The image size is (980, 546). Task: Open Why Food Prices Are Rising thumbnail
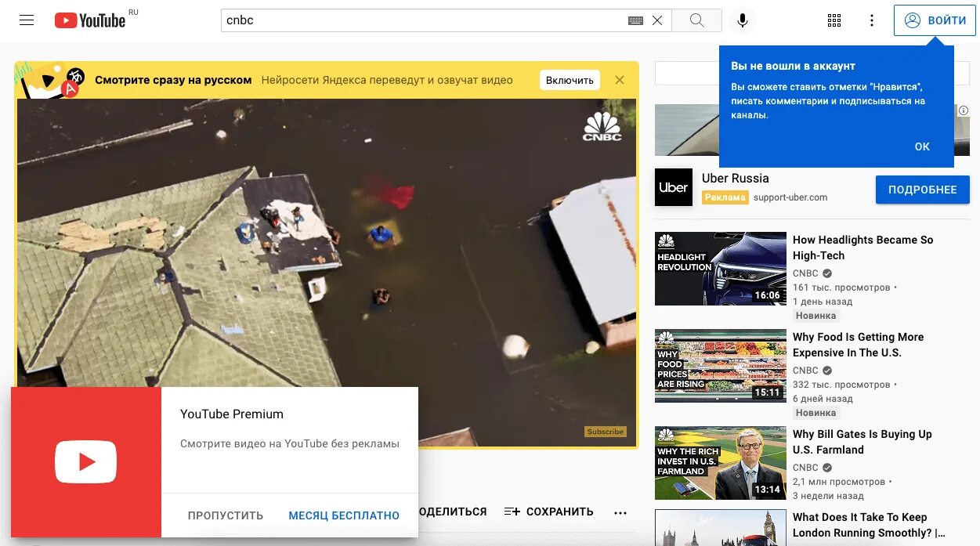pyautogui.click(x=721, y=366)
